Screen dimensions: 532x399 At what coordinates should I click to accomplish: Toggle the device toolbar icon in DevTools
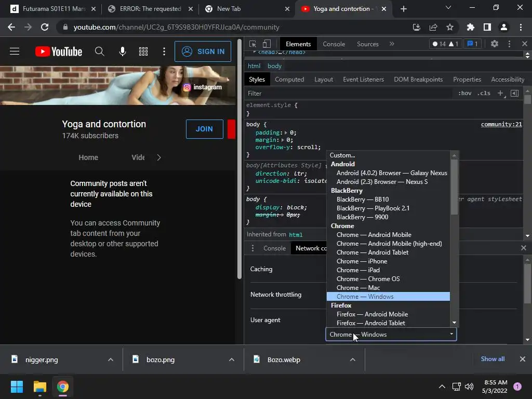pyautogui.click(x=267, y=44)
